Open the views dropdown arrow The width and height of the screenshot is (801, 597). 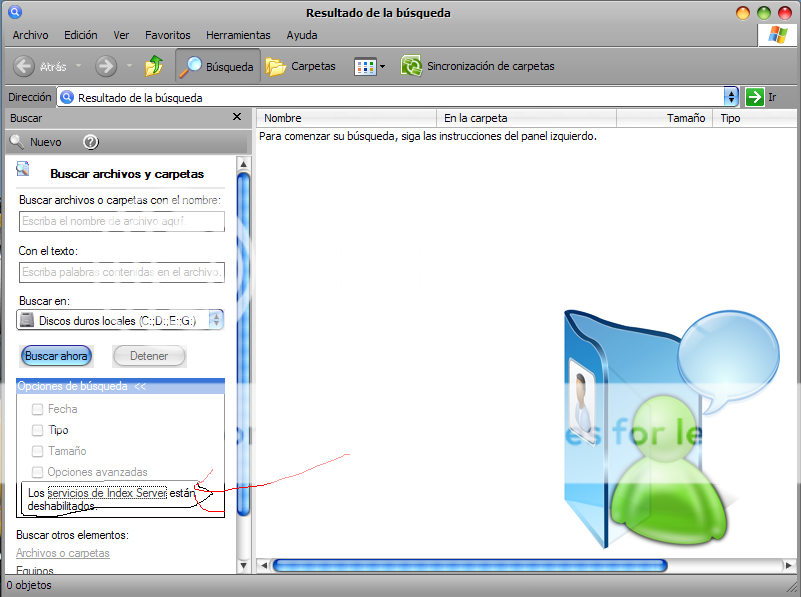pyautogui.click(x=383, y=66)
